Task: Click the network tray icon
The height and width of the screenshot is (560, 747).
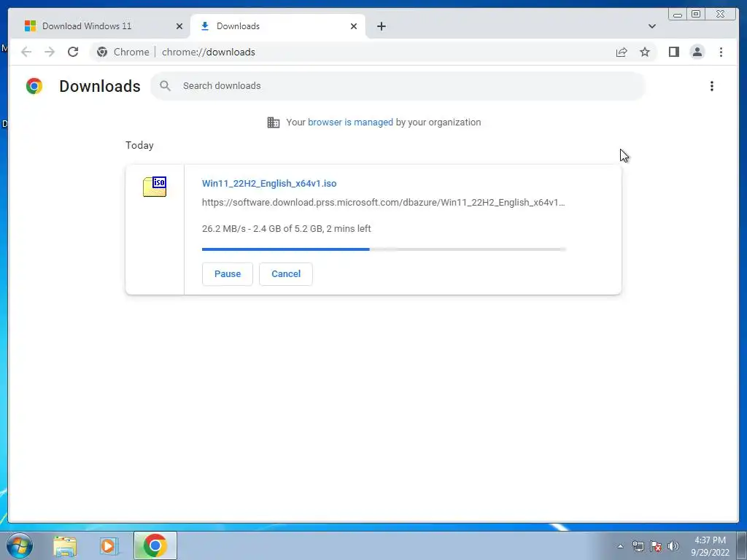Action: click(x=638, y=546)
